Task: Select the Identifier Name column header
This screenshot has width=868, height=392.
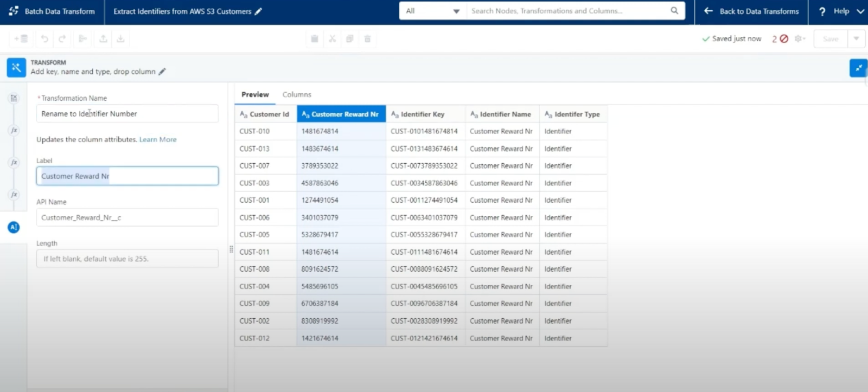Action: tap(502, 114)
